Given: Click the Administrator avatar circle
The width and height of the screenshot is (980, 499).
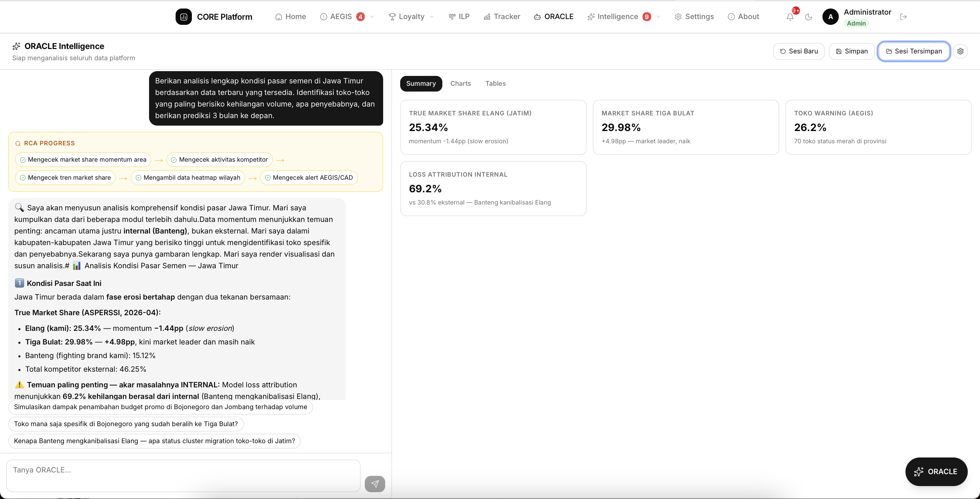Looking at the screenshot, I should (x=830, y=17).
